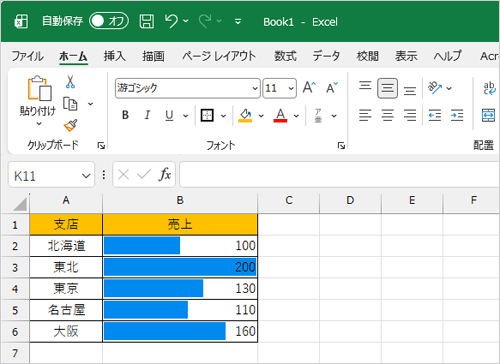Image resolution: width=500 pixels, height=364 pixels.
Task: Open the 数式 tab
Action: point(285,56)
